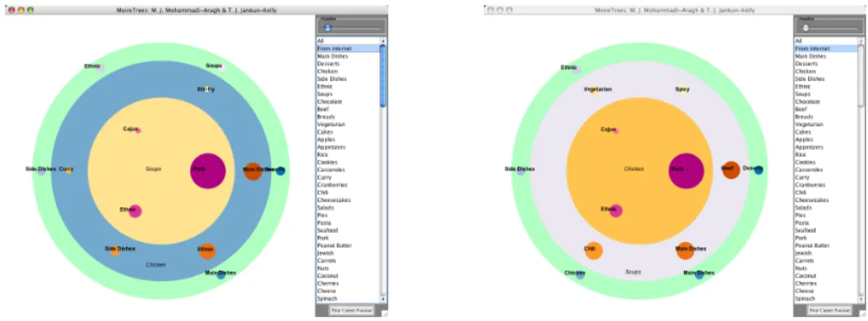Choose 'Seafood' in left window's list
This screenshot has width=868, height=321.
(x=348, y=230)
